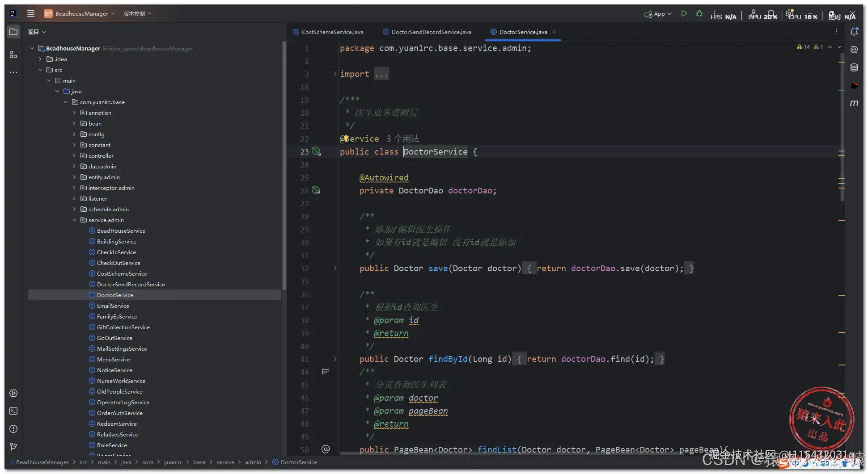Select RoleService in the project tree
Image resolution: width=868 pixels, height=474 pixels.
pos(112,445)
